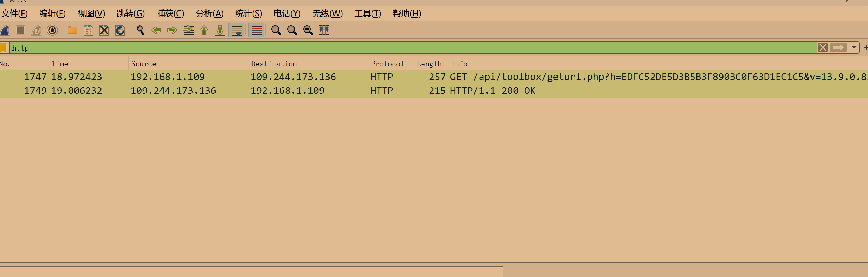The height and width of the screenshot is (277, 868).
Task: Open the 统计(S) menu
Action: click(248, 14)
